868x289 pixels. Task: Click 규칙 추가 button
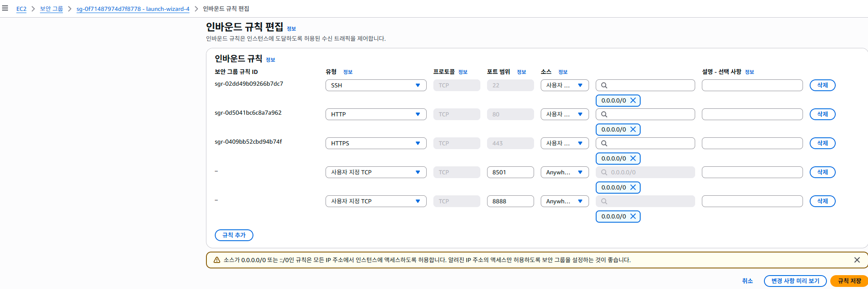click(x=234, y=235)
